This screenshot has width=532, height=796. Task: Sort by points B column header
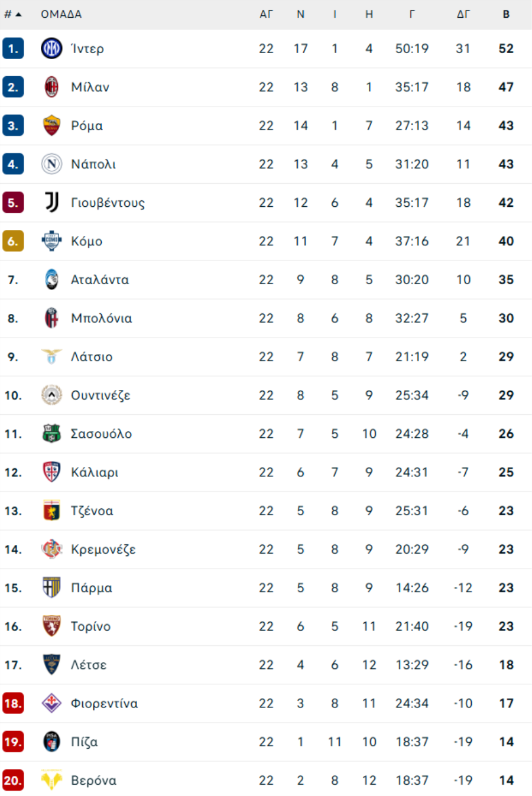pyautogui.click(x=506, y=14)
